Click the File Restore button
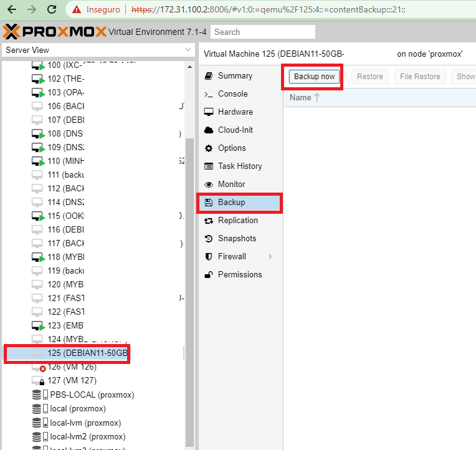 [x=420, y=77]
